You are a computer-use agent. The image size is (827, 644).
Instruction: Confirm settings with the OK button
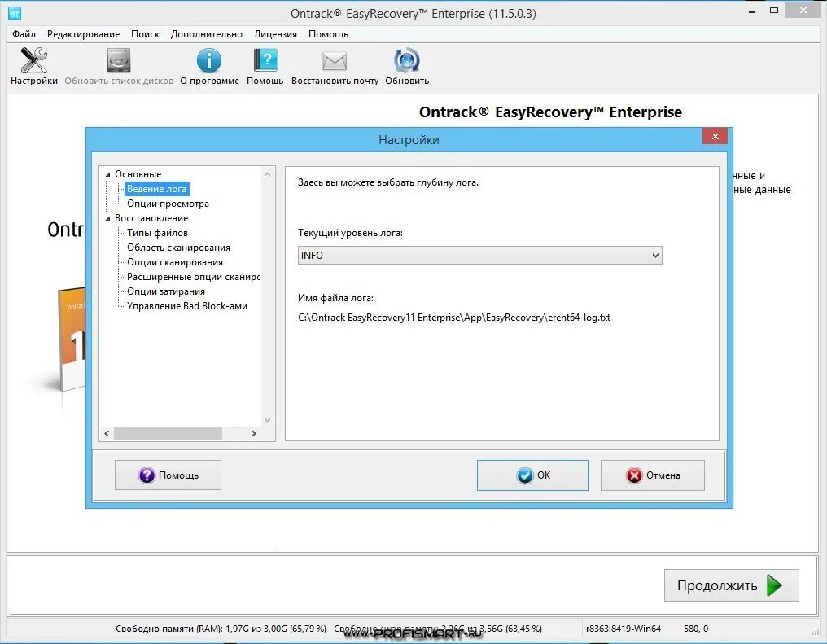[532, 475]
